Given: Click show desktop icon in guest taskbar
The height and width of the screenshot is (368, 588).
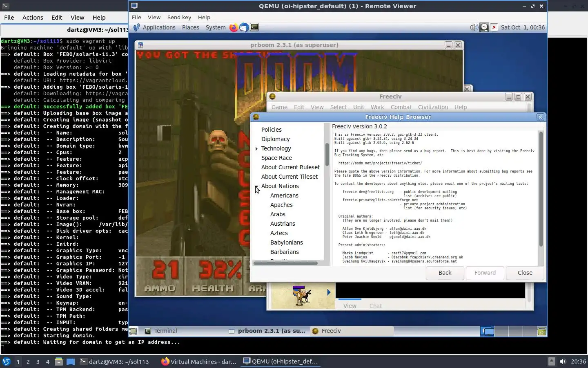Looking at the screenshot, I should 134,331.
